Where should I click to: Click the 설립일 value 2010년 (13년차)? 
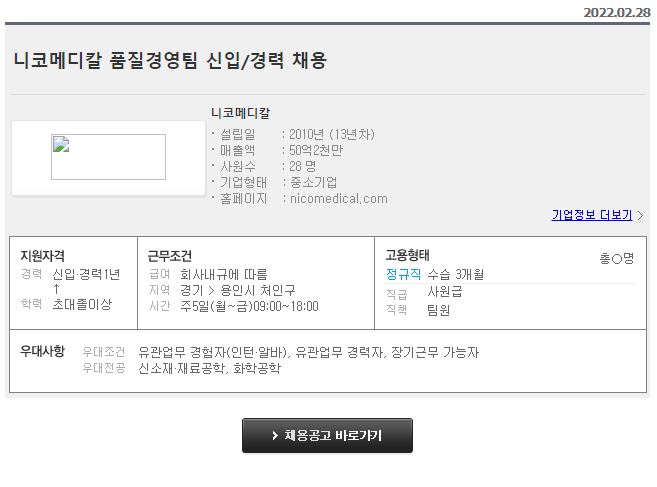coord(331,135)
